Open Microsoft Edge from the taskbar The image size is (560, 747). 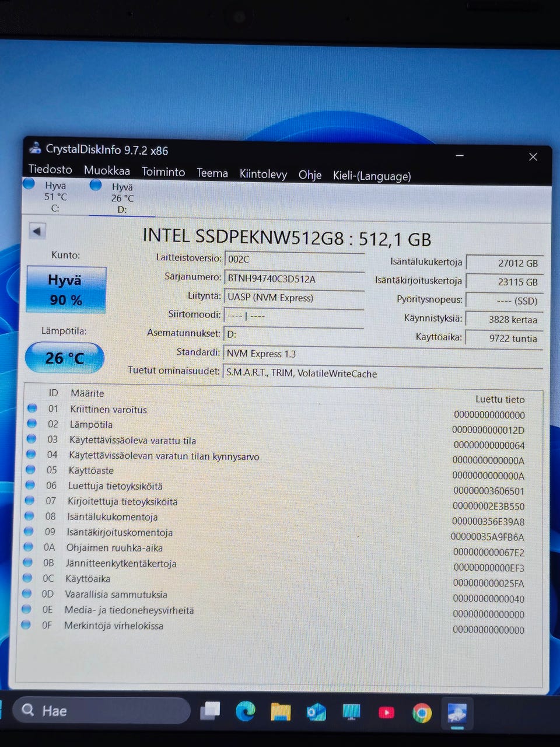point(245,711)
